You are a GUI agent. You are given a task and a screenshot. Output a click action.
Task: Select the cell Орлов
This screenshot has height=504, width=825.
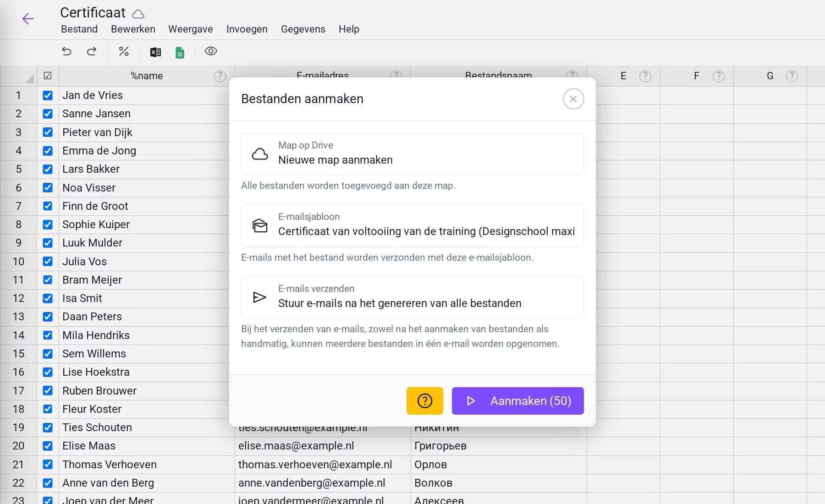[499, 465]
